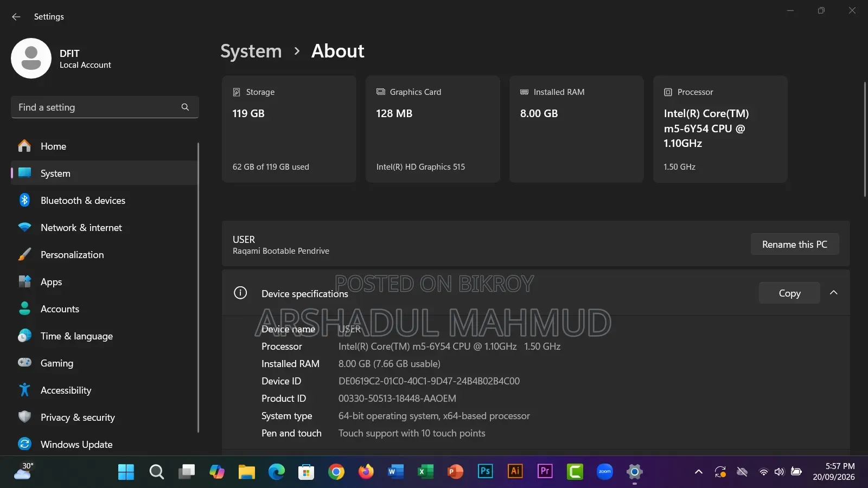Show hidden system tray icons

click(699, 472)
